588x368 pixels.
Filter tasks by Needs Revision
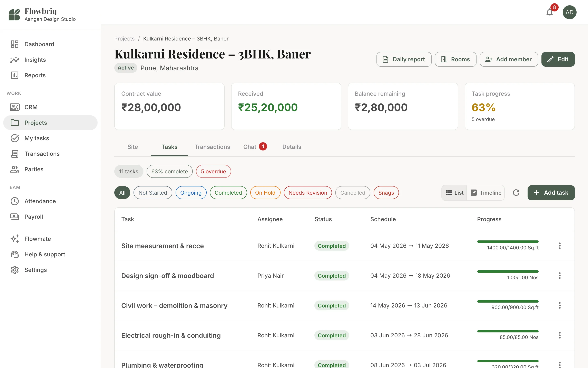point(308,193)
